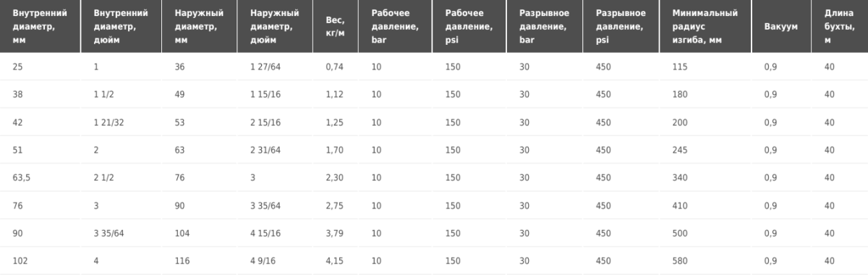
Task: Click the bend radius value 580
Action: (x=679, y=260)
